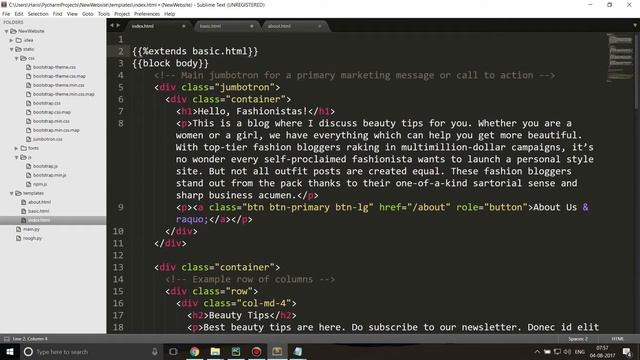This screenshot has height=360, width=640.
Task: Open the Find menu
Action: (x=58, y=14)
